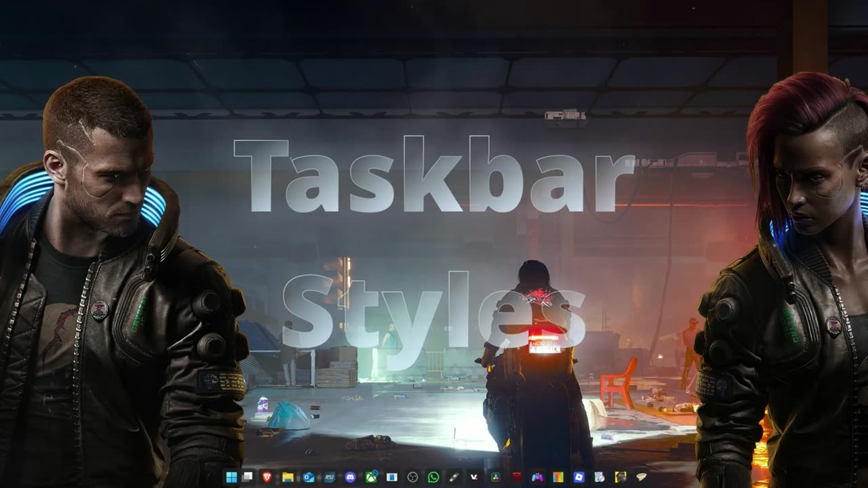Open Outlook from the taskbar
The height and width of the screenshot is (488, 868).
click(x=309, y=477)
